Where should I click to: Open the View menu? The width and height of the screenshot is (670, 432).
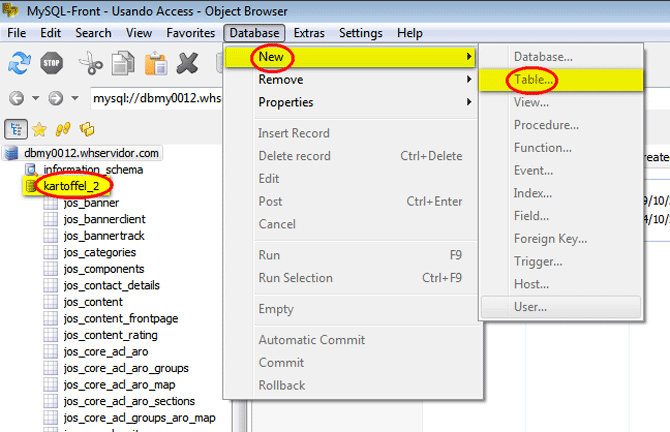tap(139, 33)
